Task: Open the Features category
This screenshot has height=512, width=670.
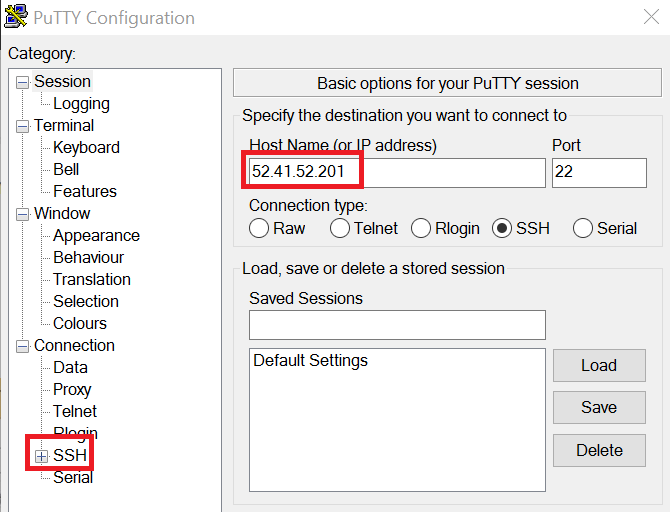Action: coord(85,191)
